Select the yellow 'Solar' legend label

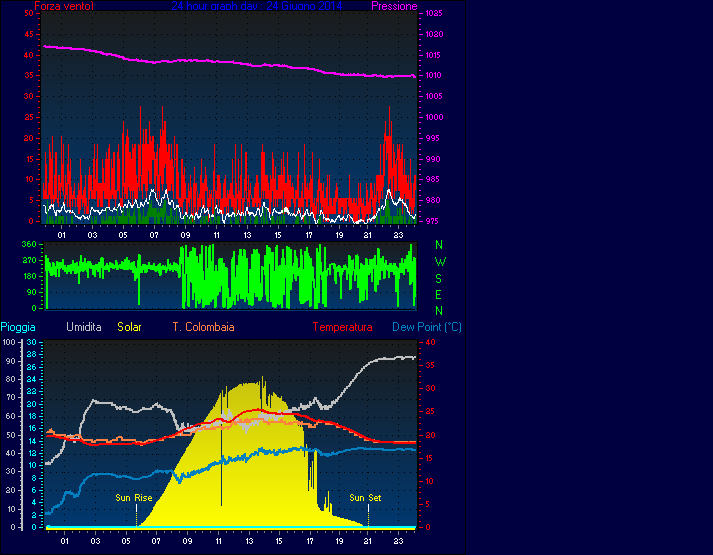click(129, 327)
